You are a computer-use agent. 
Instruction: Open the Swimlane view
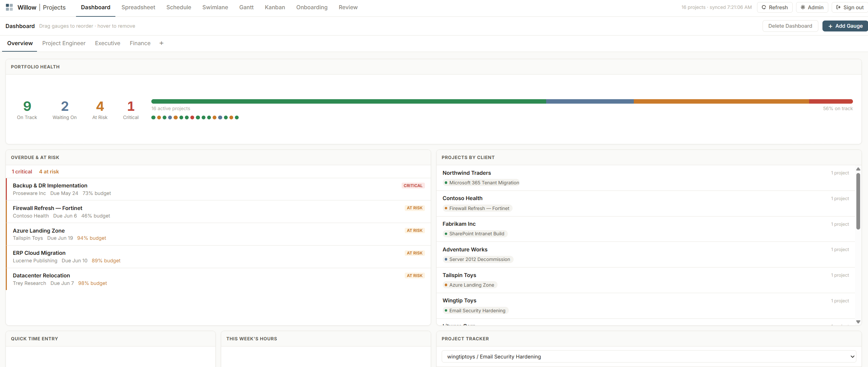(x=215, y=7)
